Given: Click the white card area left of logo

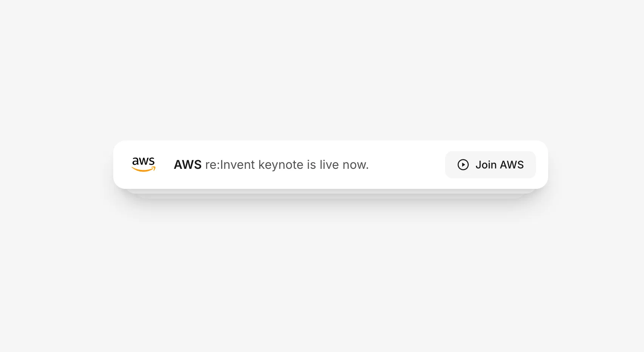Looking at the screenshot, I should [x=122, y=165].
